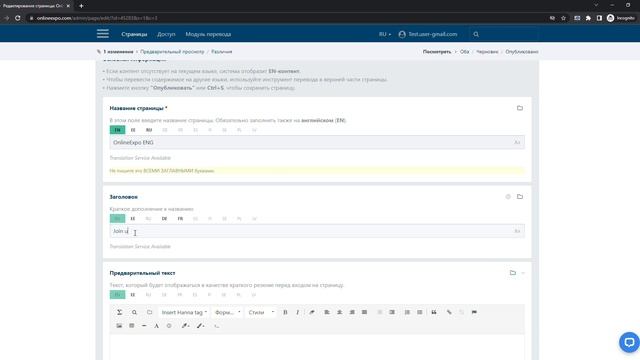
Task: Open the text color picker dropdown
Action: 186,326
